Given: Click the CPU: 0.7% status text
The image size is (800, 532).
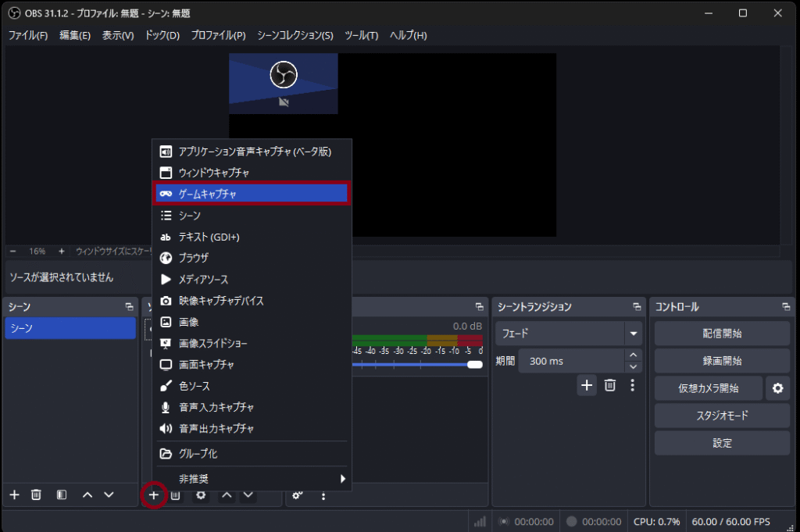Looking at the screenshot, I should point(656,522).
